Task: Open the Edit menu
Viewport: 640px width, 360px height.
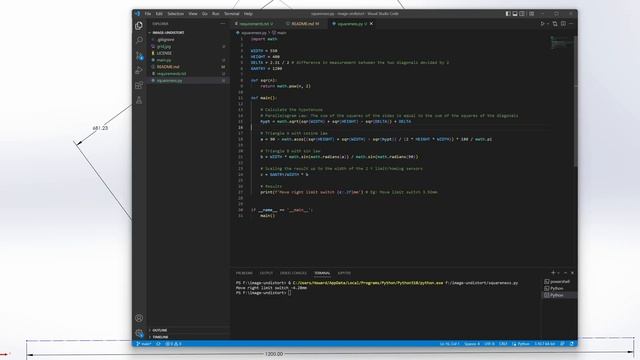Action: [x=159, y=14]
